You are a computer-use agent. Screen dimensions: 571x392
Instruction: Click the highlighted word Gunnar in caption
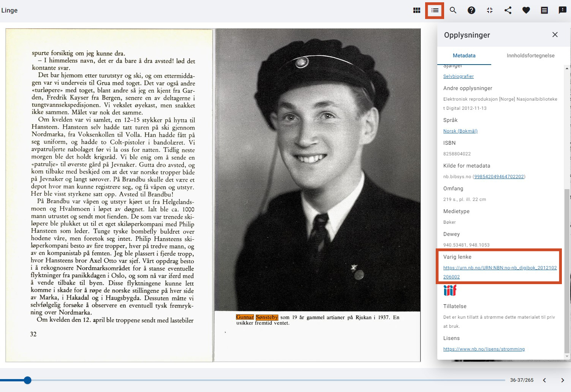pyautogui.click(x=245, y=317)
